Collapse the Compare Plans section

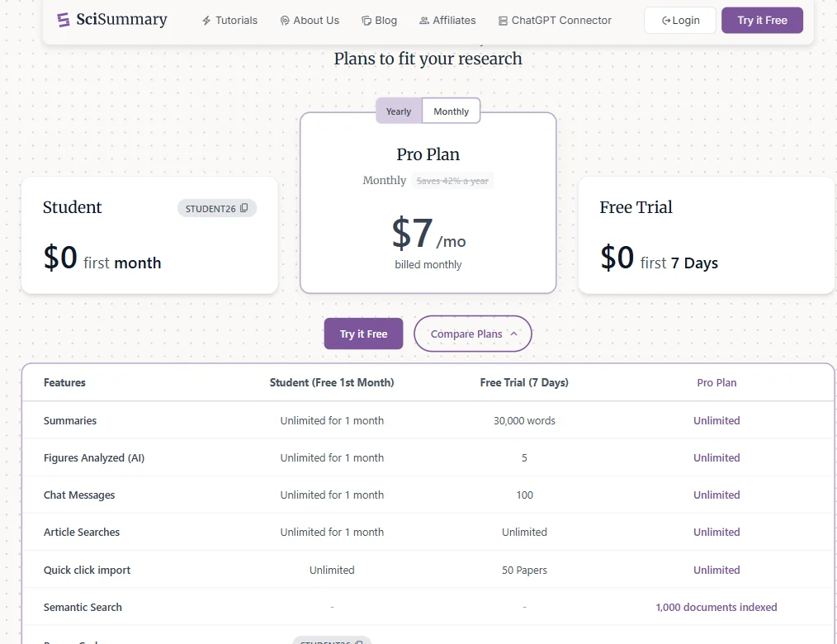coord(473,334)
